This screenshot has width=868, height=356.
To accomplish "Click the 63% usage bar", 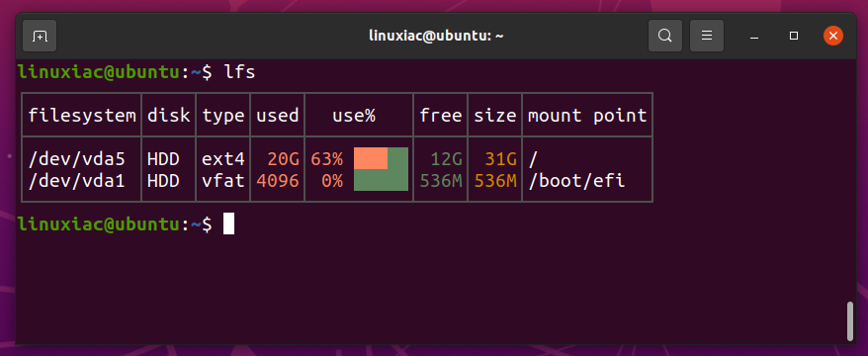I will (381, 158).
